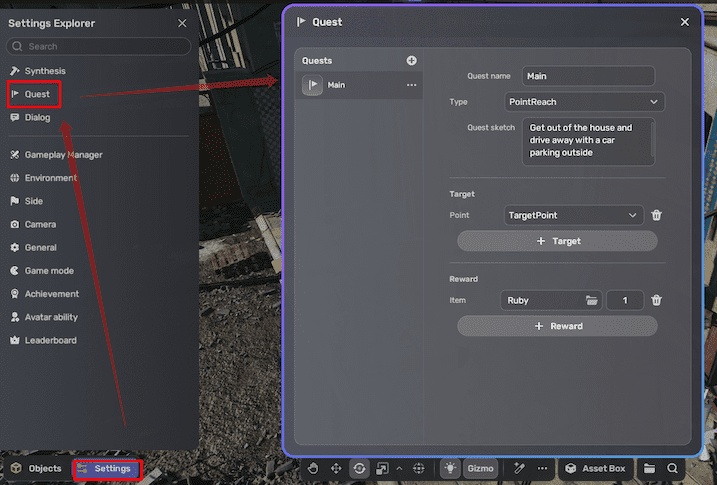Image resolution: width=717 pixels, height=485 pixels.
Task: Click the add Target button
Action: 557,241
